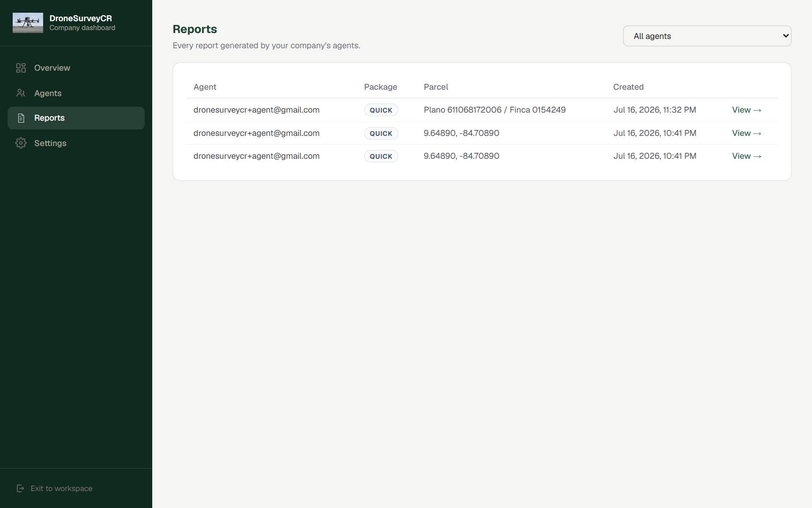Viewport: 812px width, 508px height.
Task: Open the All agents filter dropdown
Action: [x=707, y=36]
